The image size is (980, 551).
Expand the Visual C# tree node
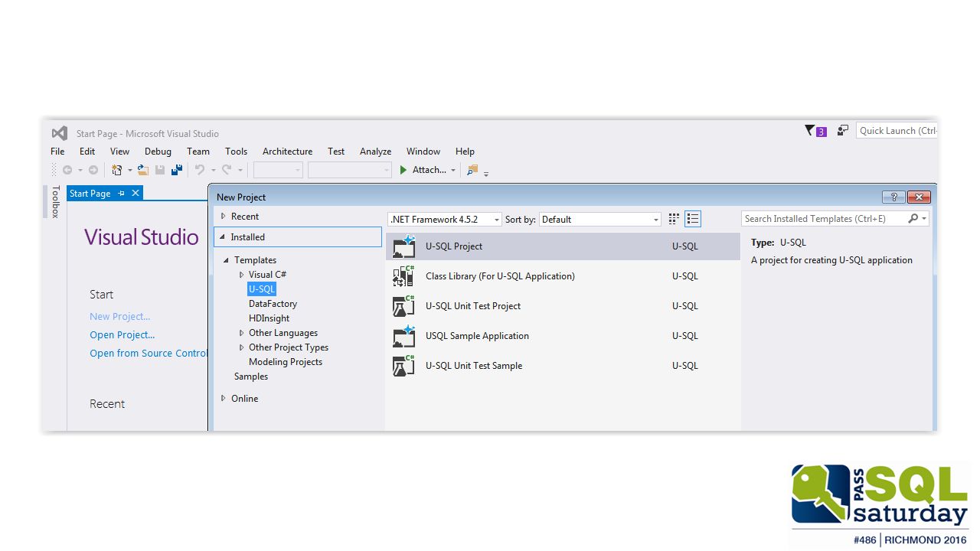(x=242, y=275)
